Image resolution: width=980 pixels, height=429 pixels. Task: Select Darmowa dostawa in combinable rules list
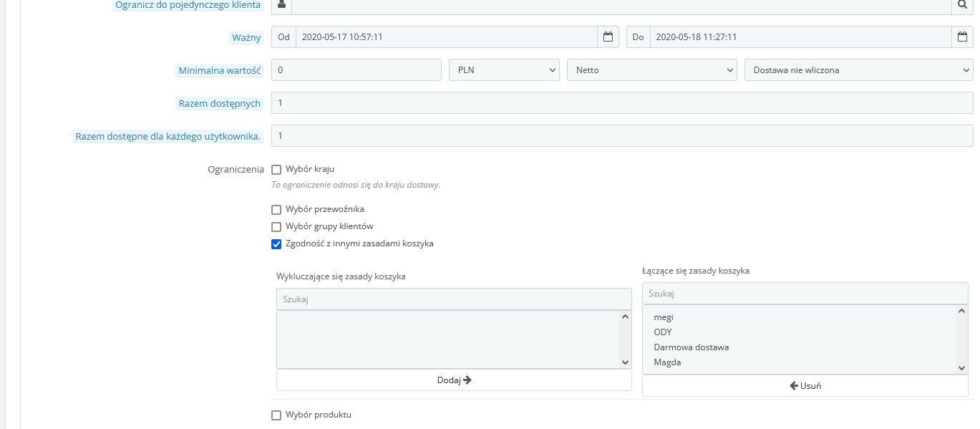pyautogui.click(x=691, y=347)
